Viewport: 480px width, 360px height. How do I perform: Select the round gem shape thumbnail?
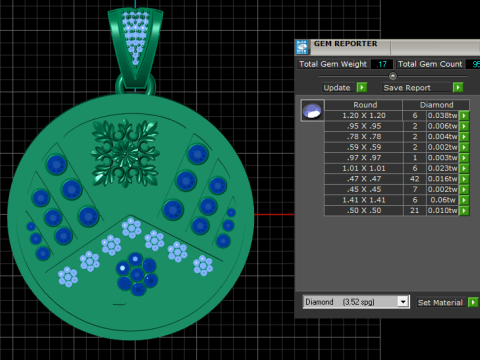coord(312,110)
